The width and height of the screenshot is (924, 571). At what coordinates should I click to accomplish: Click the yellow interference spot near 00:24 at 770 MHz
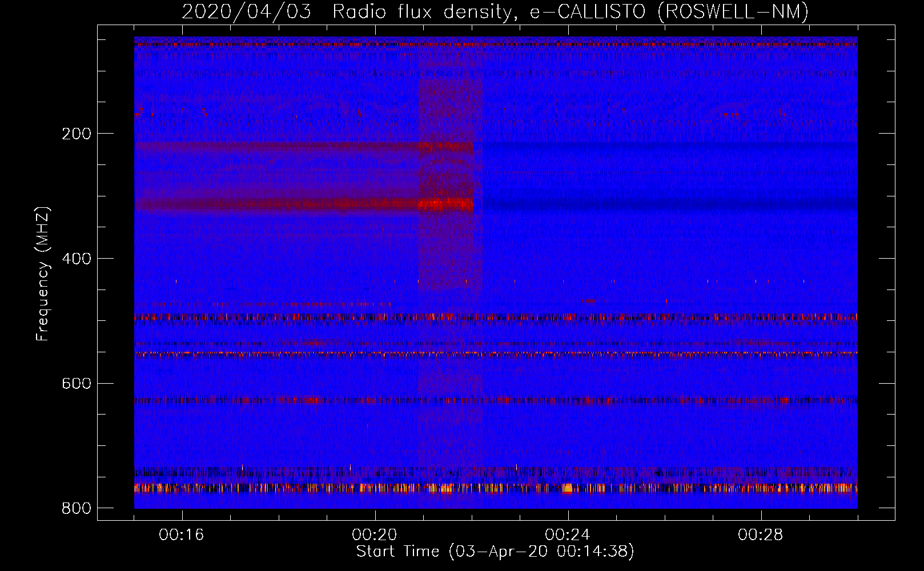tap(567, 488)
